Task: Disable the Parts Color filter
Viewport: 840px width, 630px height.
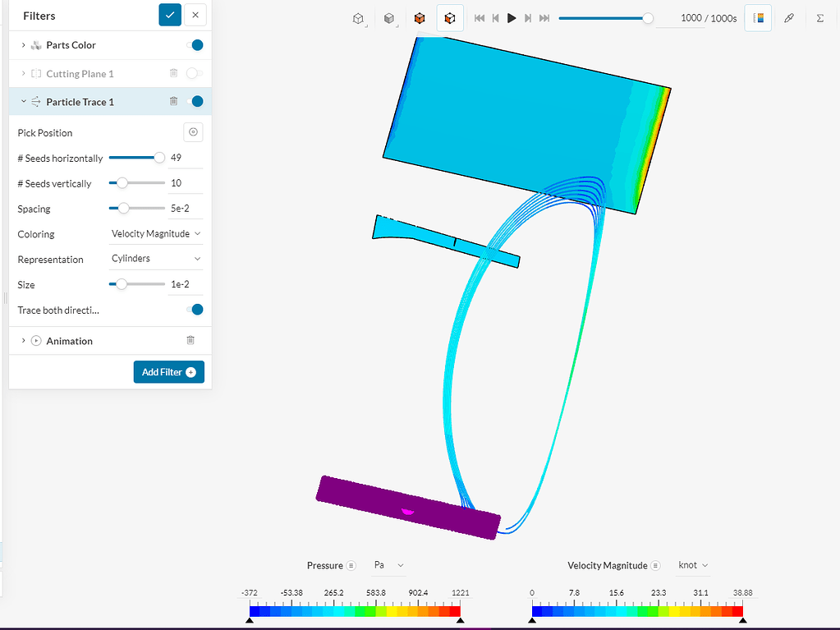Action: tap(196, 45)
